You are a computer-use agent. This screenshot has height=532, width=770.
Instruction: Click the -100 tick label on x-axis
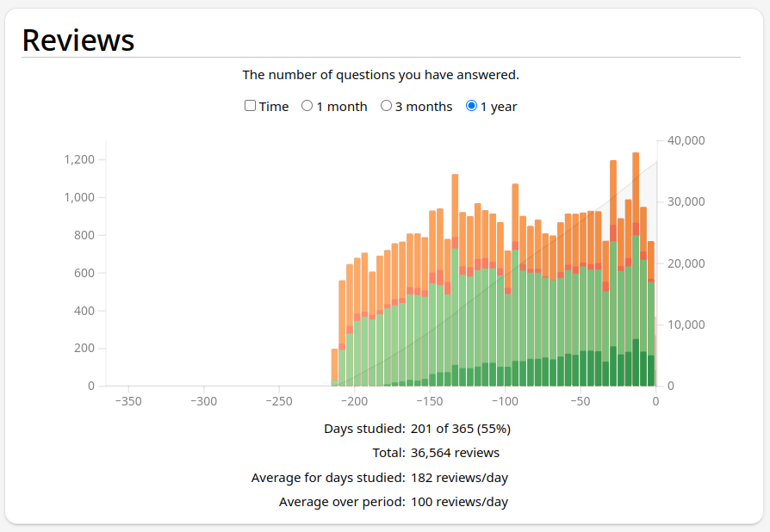pyautogui.click(x=505, y=401)
